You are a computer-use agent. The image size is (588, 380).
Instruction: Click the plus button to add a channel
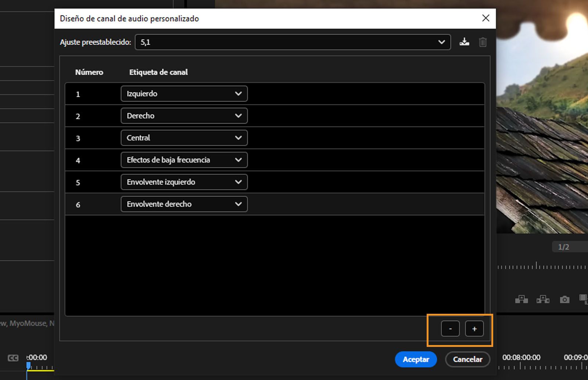pos(474,328)
